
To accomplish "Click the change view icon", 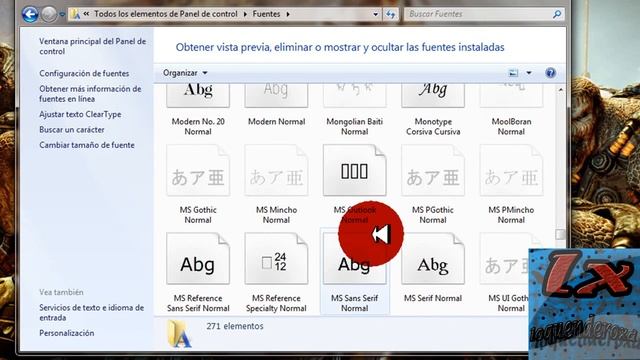I will pos(513,73).
